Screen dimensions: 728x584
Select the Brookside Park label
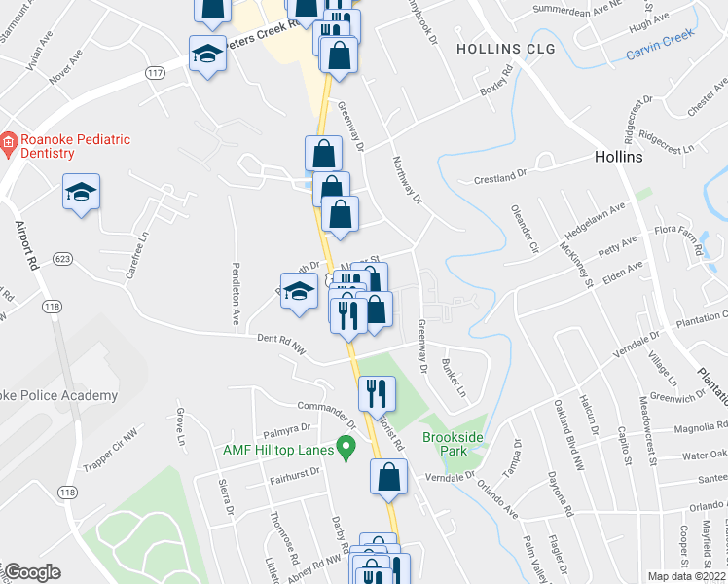point(454,444)
